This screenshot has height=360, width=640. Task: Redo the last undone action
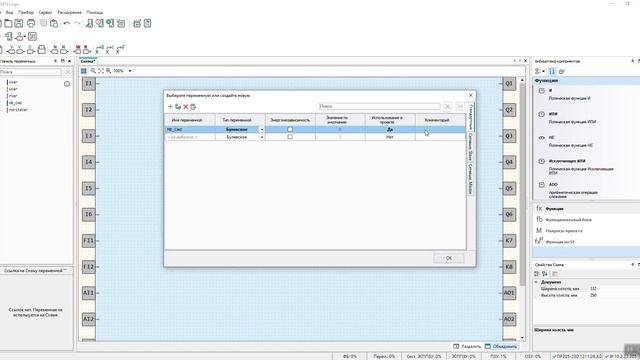pyautogui.click(x=77, y=23)
